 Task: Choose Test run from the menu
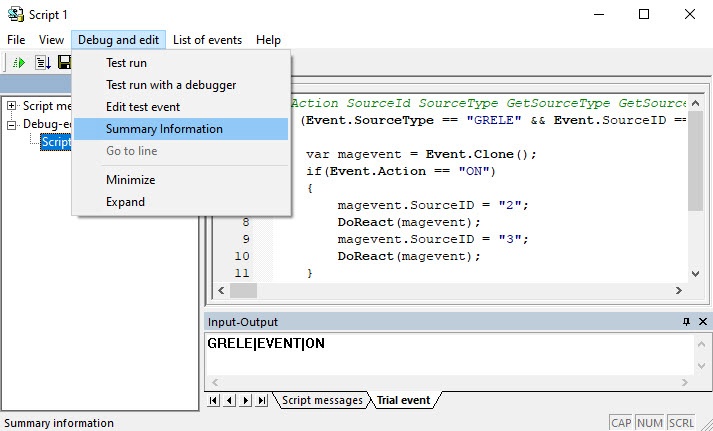126,63
